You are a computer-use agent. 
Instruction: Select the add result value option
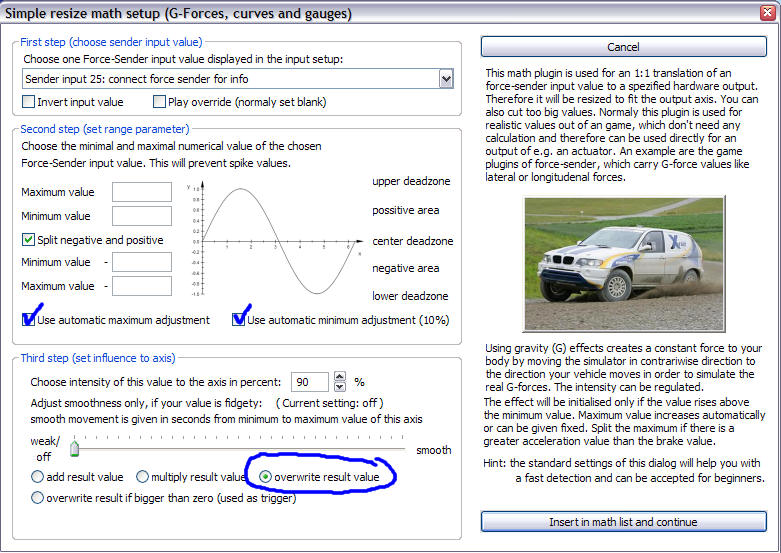click(37, 477)
